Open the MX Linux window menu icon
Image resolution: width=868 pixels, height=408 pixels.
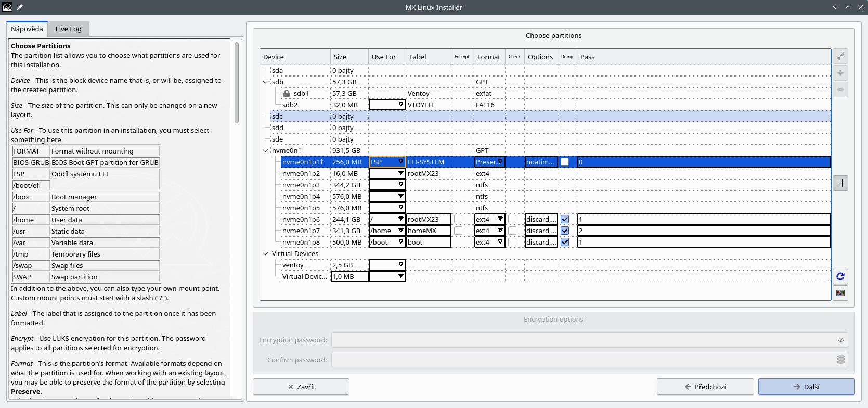click(x=7, y=7)
